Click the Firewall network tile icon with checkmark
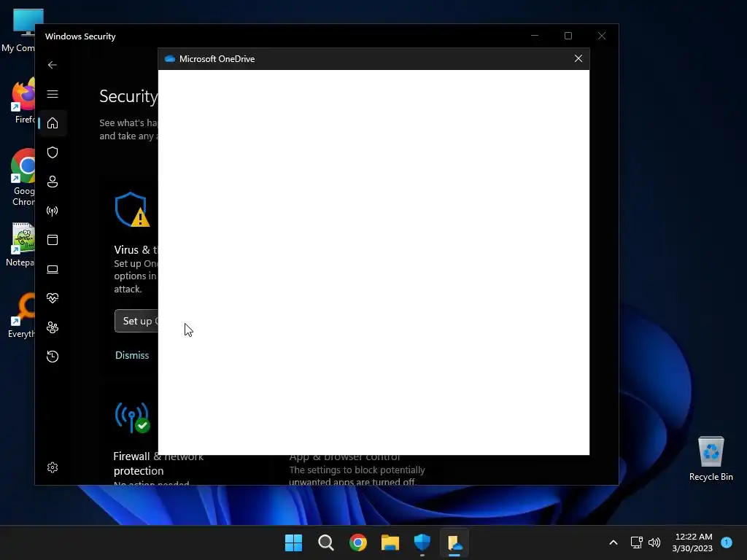Screen dimensions: 747x560 pos(133,417)
